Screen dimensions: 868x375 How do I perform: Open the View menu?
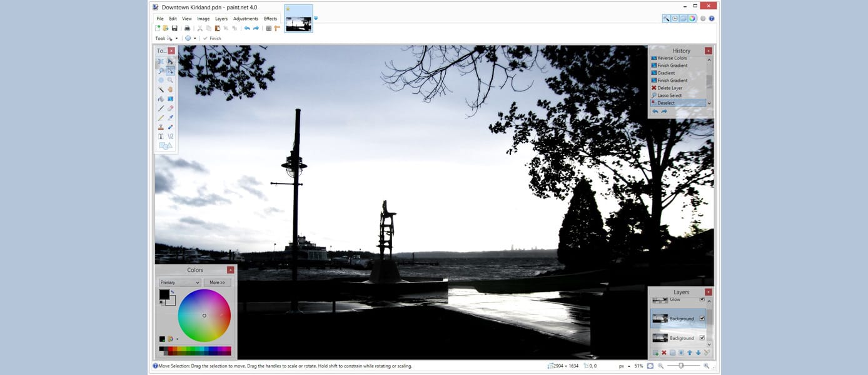click(x=187, y=19)
